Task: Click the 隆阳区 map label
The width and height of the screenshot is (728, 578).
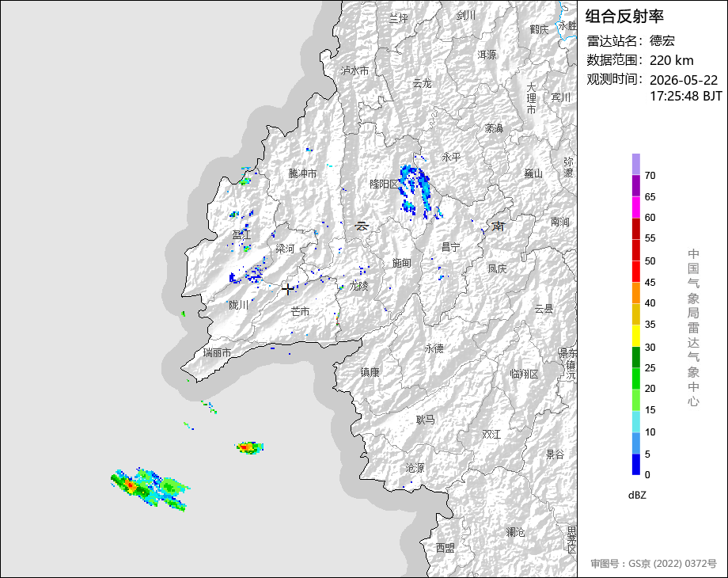Action: [x=384, y=184]
